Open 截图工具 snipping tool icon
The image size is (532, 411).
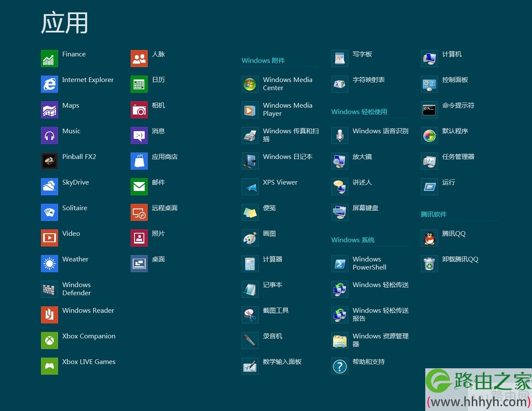point(250,315)
